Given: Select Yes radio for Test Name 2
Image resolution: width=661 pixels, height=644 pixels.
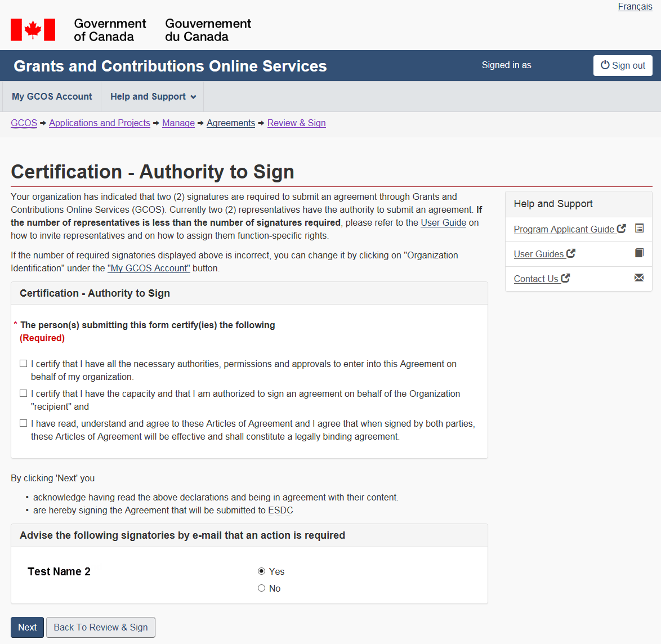Looking at the screenshot, I should (261, 571).
